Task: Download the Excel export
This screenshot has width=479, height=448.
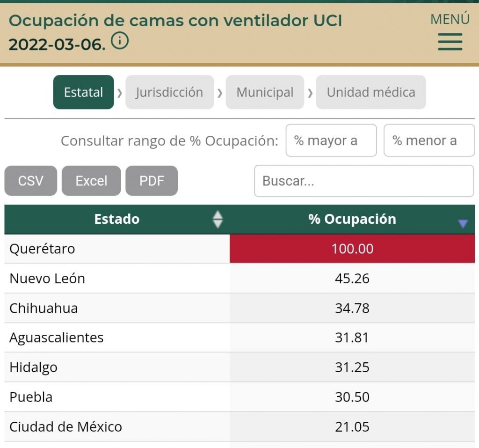Action: pyautogui.click(x=91, y=181)
